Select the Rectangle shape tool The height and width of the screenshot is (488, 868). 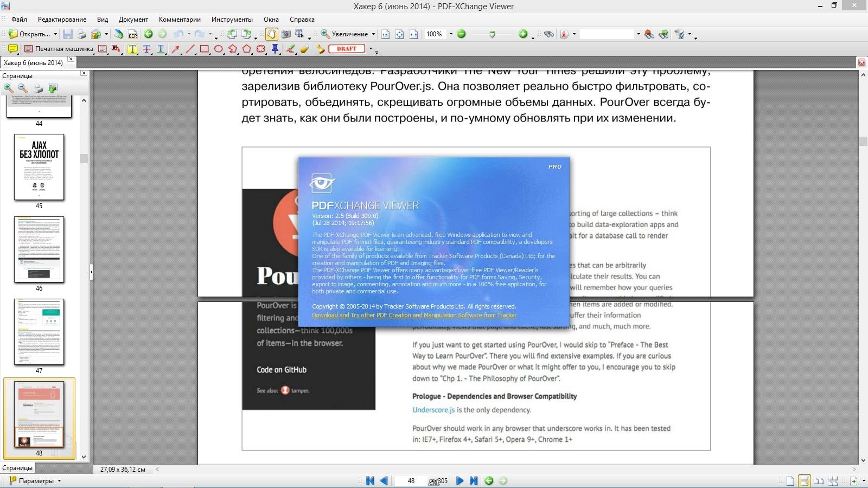[x=205, y=49]
